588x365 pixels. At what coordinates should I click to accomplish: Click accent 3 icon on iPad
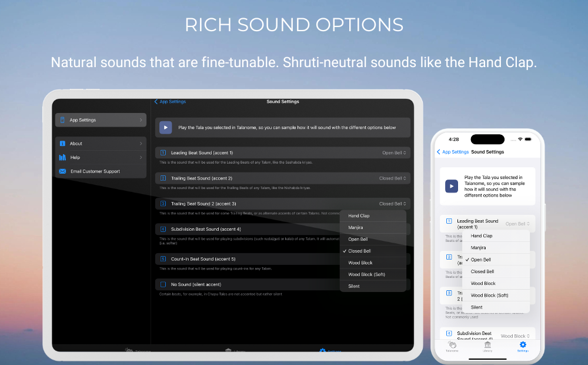click(163, 204)
